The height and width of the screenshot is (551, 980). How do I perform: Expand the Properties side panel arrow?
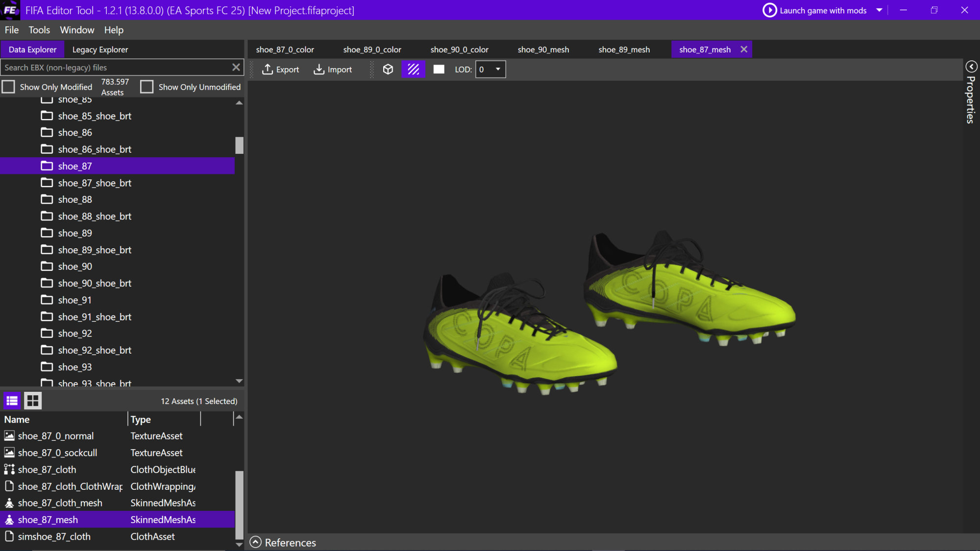tap(971, 67)
